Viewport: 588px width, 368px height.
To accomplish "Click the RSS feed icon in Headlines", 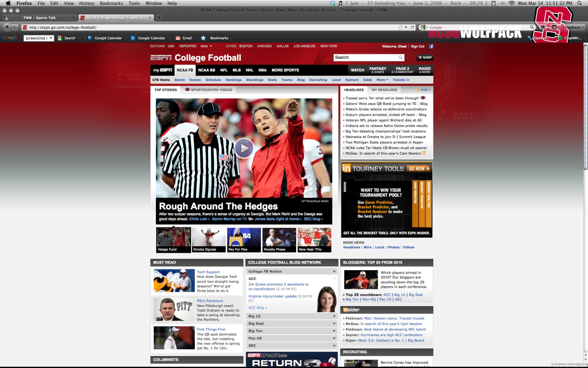I will pyautogui.click(x=423, y=90).
